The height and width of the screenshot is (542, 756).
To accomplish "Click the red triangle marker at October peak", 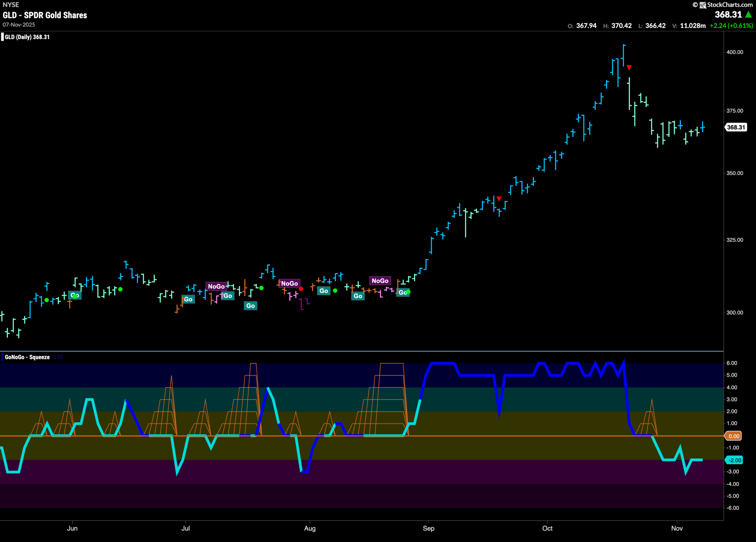I will pos(629,68).
